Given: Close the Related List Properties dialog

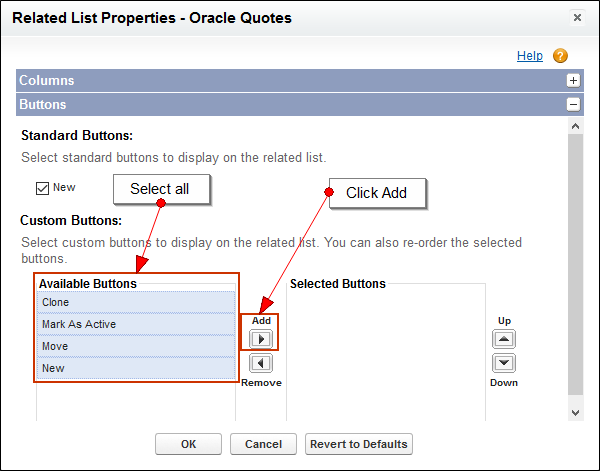Looking at the screenshot, I should (577, 18).
